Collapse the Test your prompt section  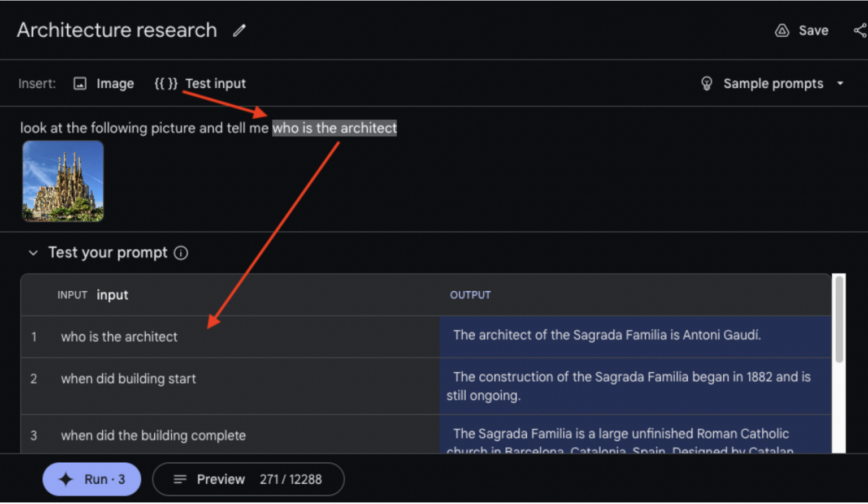coord(33,253)
